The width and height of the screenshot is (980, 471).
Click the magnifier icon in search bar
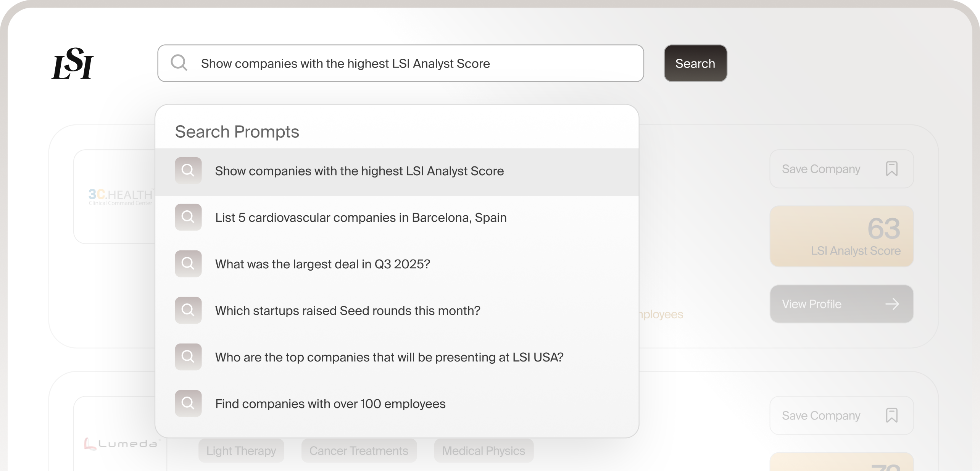click(179, 63)
